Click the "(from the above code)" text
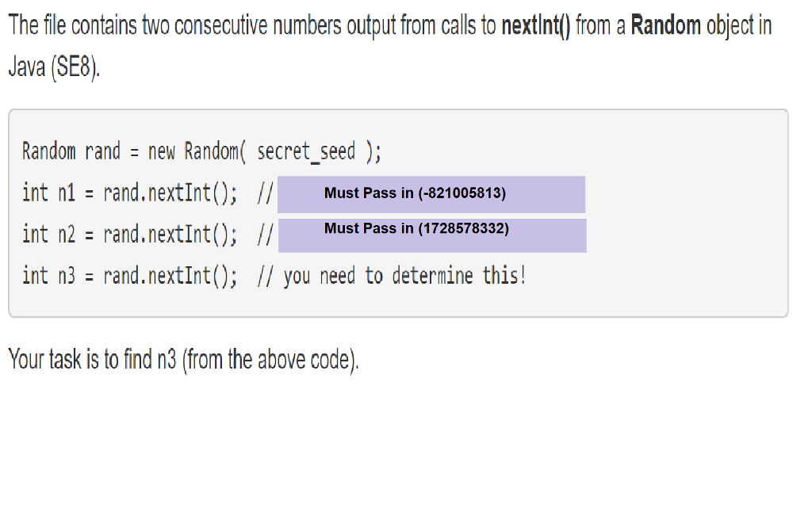The height and width of the screenshot is (508, 812). click(x=271, y=361)
